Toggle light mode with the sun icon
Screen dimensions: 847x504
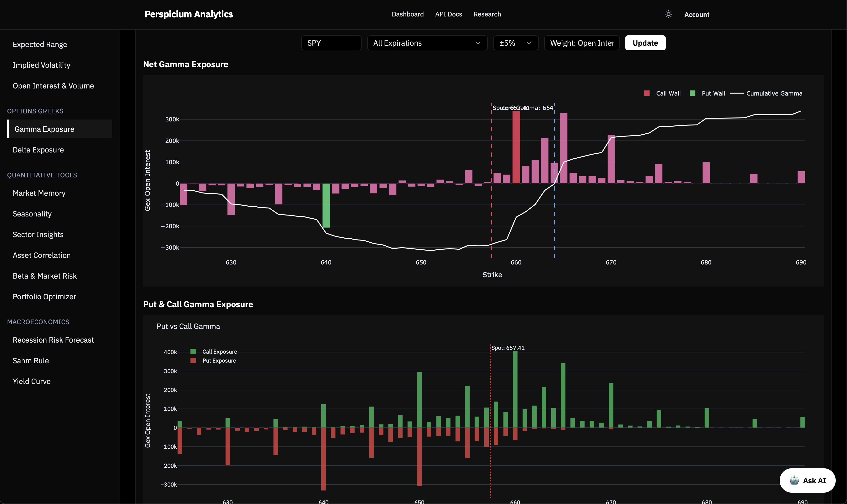coord(668,14)
